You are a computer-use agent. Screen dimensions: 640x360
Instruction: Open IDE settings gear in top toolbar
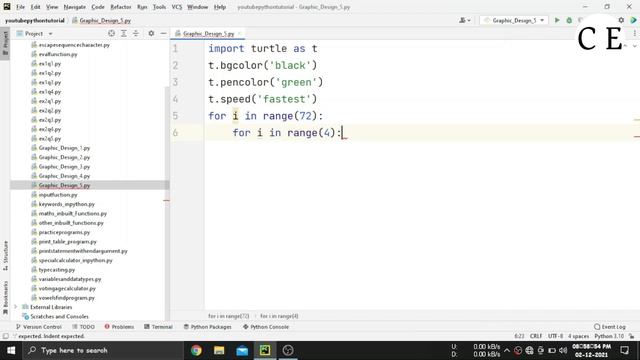pyautogui.click(x=621, y=20)
